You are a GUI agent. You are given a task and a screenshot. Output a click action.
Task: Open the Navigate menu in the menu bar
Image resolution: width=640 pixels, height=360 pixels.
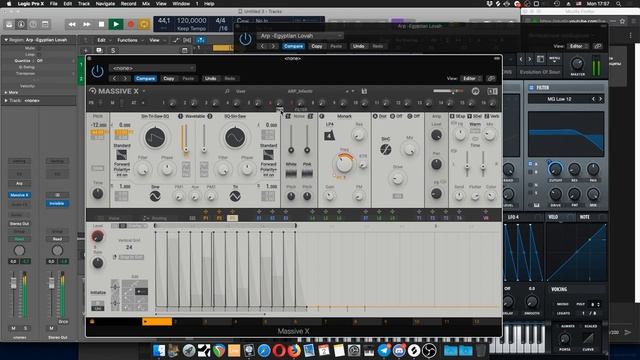(x=105, y=4)
